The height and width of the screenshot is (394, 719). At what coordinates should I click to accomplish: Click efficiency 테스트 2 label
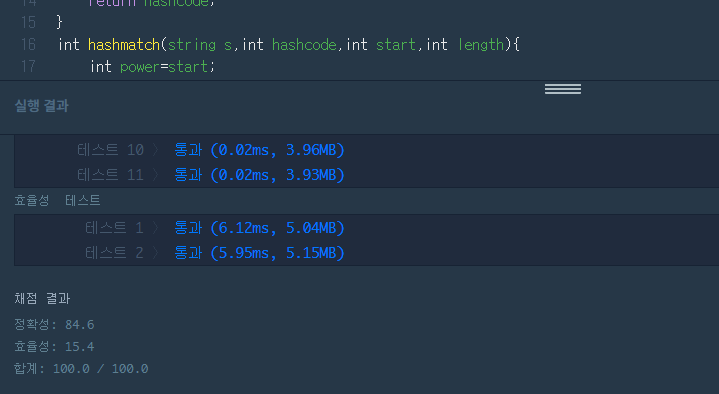[x=114, y=253]
